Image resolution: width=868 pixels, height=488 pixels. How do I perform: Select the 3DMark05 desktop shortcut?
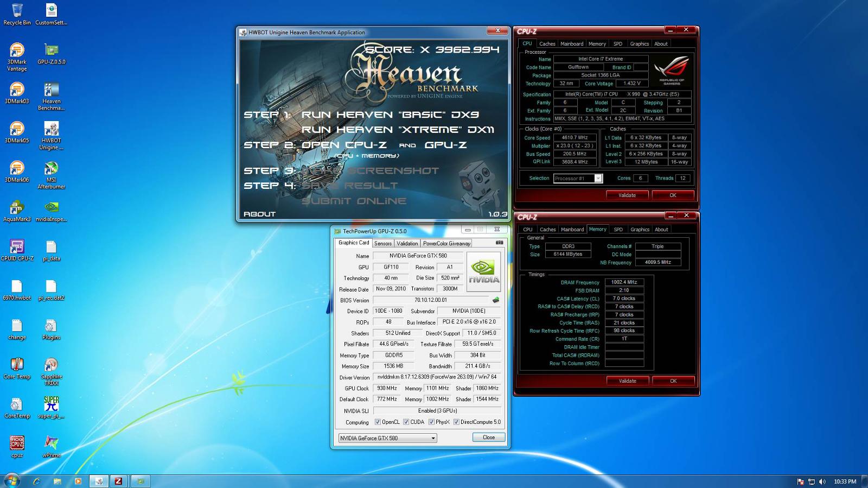coord(17,132)
